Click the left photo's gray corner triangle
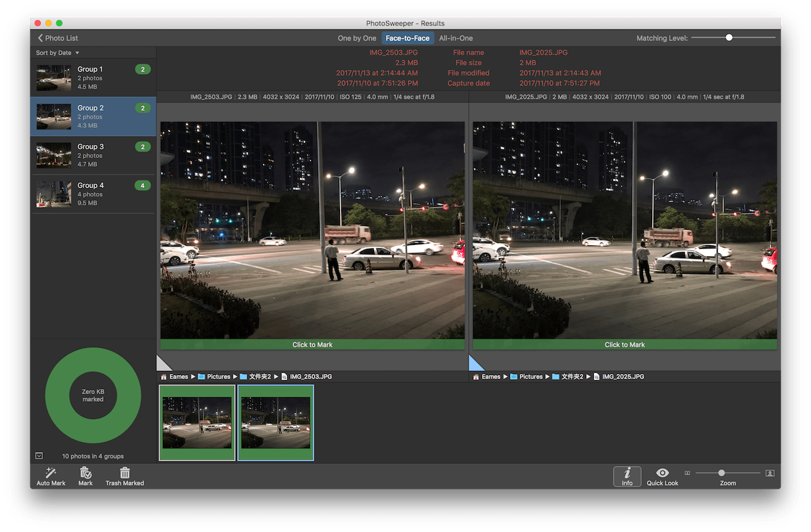This screenshot has height=532, width=811. point(163,365)
